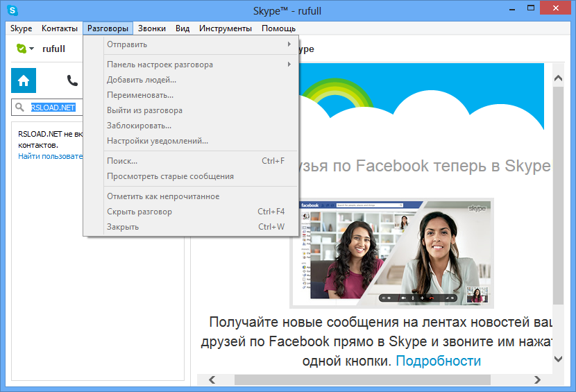Screen dimensions: 576x392
Task: Minimize the Skype window
Action: click(512, 9)
